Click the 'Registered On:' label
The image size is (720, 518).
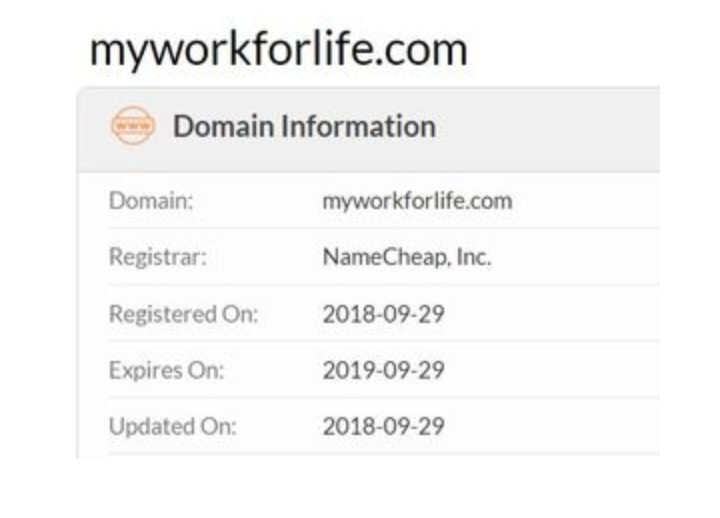183,314
